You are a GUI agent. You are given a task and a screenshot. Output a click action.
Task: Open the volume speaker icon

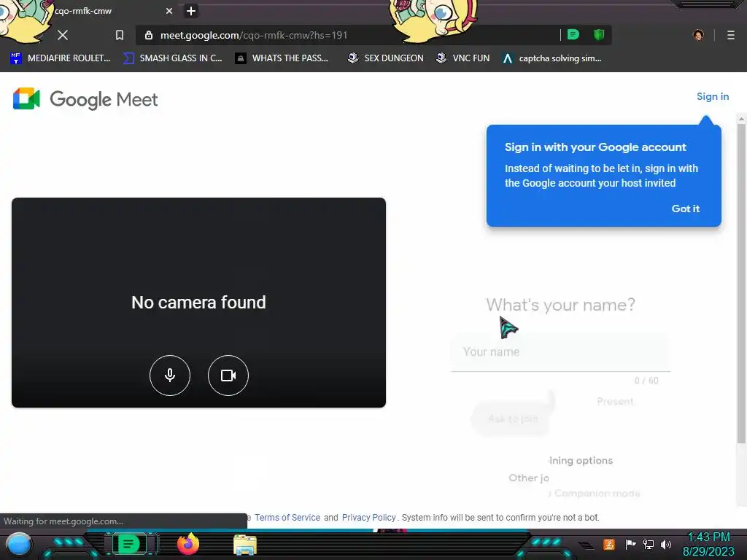coord(666,544)
